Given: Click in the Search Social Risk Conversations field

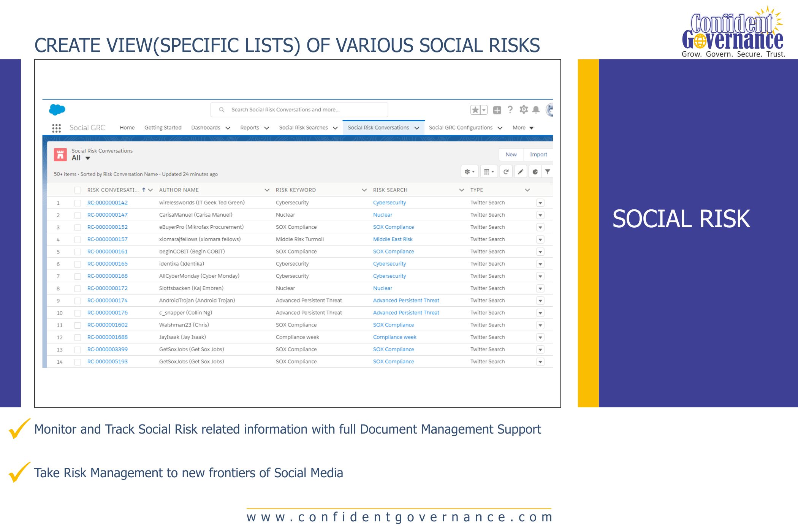Looking at the screenshot, I should point(299,109).
